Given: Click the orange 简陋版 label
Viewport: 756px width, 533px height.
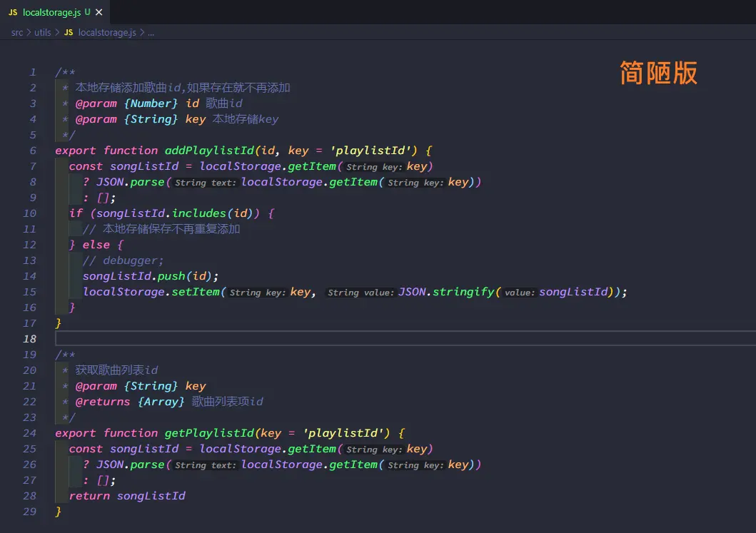Looking at the screenshot, I should pyautogui.click(x=658, y=73).
